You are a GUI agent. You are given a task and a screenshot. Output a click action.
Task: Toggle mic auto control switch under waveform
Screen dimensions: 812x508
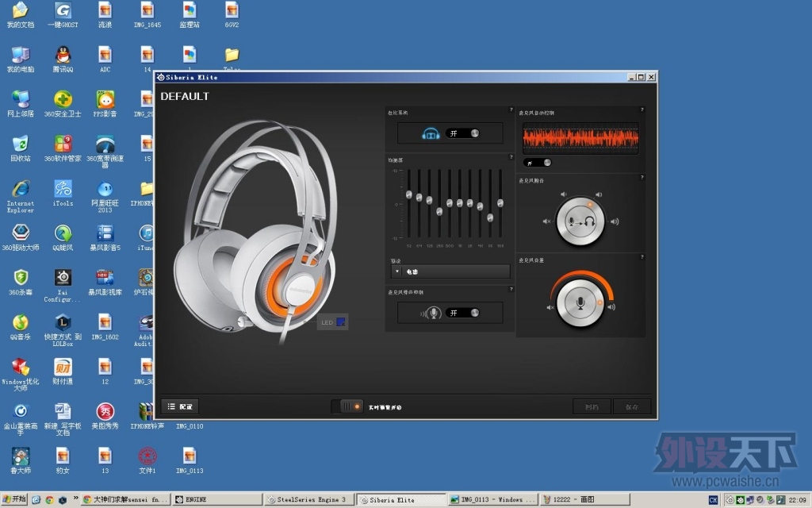click(x=538, y=163)
